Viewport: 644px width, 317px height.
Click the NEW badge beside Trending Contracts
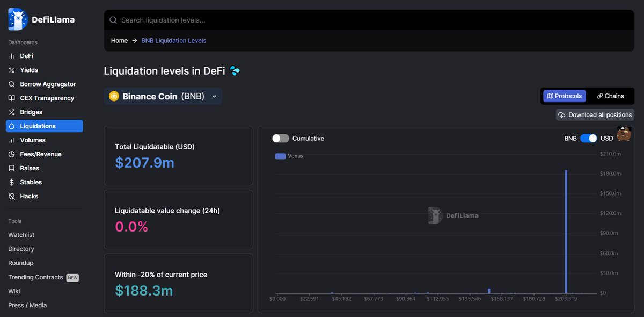tap(72, 278)
